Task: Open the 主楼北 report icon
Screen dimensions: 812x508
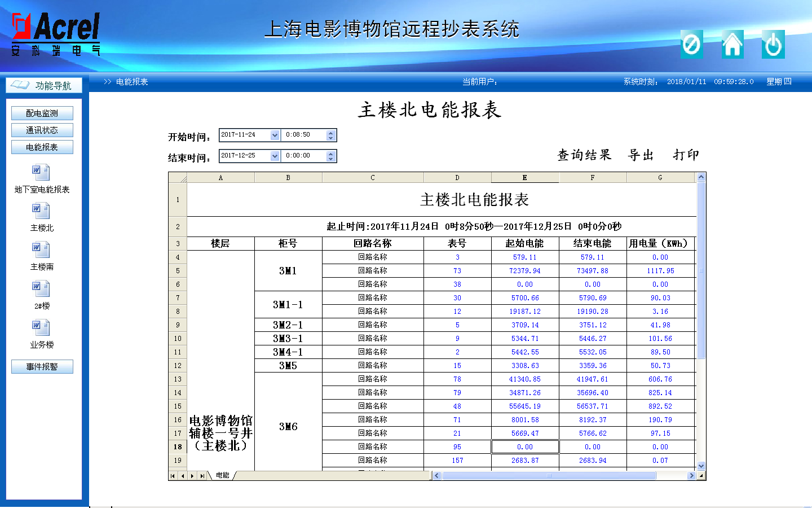Action: click(41, 211)
